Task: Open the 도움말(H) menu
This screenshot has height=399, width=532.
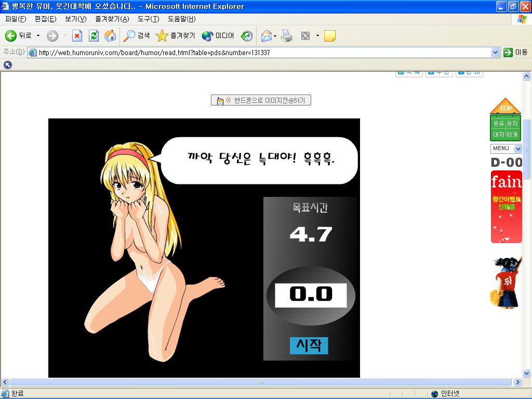Action: click(181, 19)
